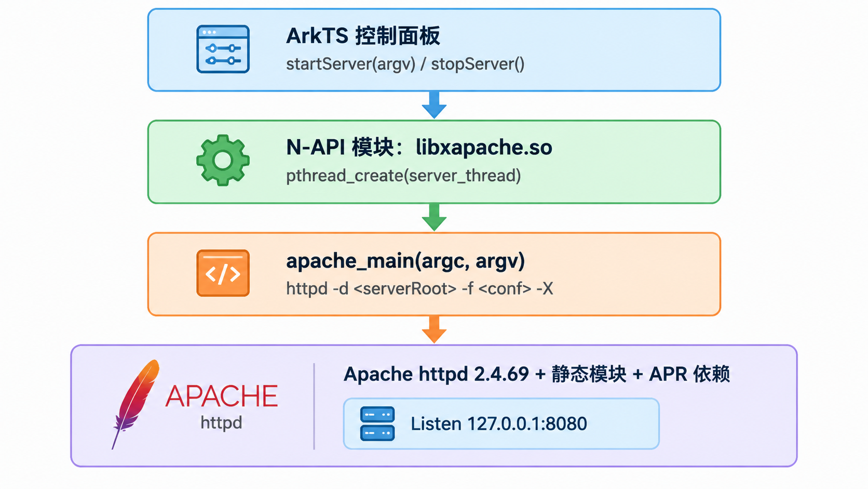Viewport: 868px width, 489px height.
Task: Click the 'Listen 127.0.0.1:8080' label
Action: coord(499,424)
